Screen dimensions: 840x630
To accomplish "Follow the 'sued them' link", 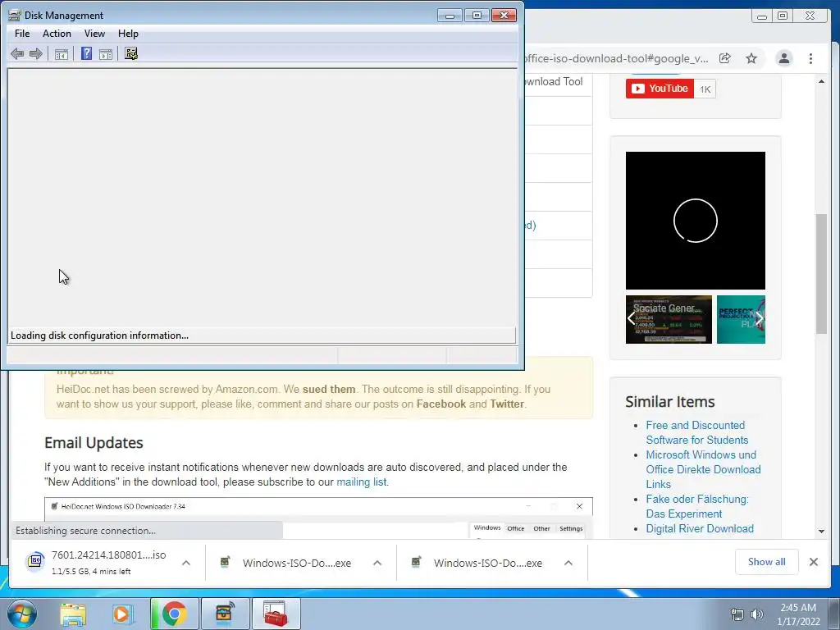I will (x=329, y=389).
